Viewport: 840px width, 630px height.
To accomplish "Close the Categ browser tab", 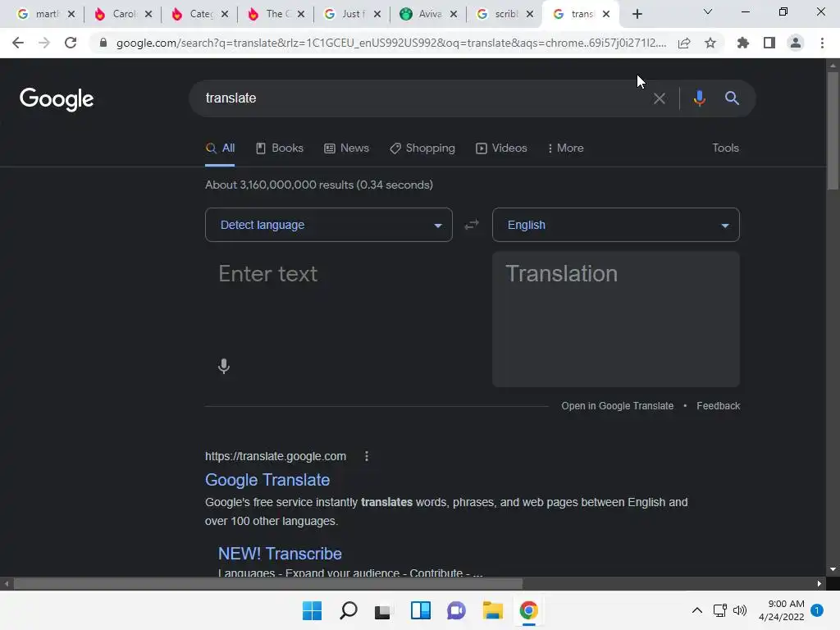I will pos(225,15).
